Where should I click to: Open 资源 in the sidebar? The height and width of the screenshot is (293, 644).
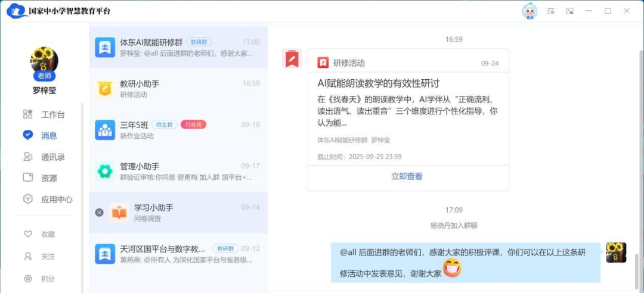[x=49, y=178]
